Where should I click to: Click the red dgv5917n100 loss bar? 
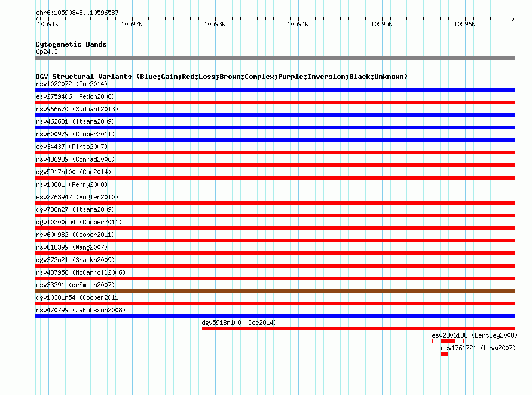275,178
